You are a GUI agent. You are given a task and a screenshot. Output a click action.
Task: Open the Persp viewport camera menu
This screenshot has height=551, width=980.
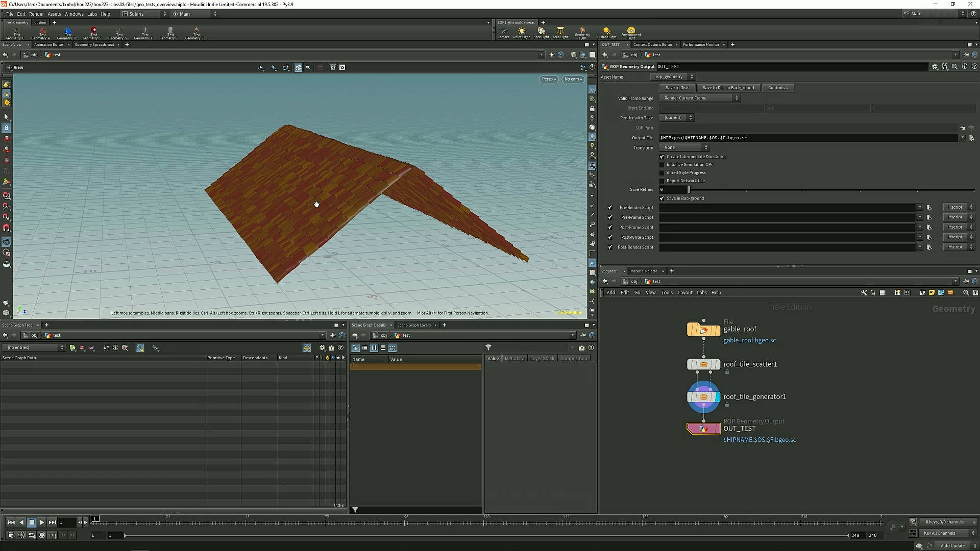pos(549,79)
